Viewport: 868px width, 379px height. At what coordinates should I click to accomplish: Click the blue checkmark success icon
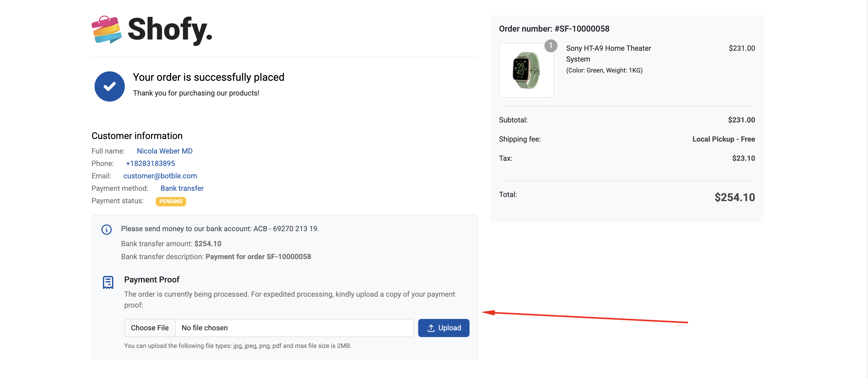click(109, 86)
